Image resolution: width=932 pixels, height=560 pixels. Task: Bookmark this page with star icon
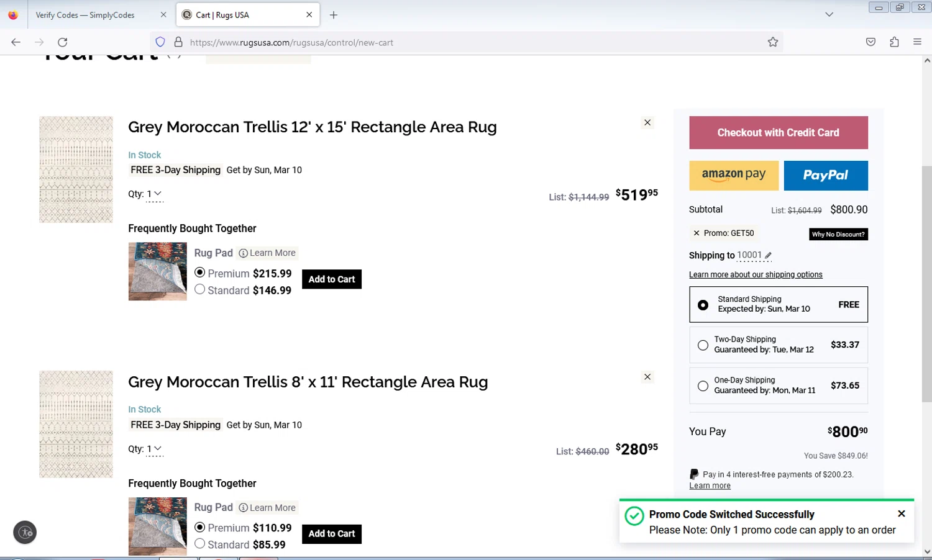click(x=772, y=42)
